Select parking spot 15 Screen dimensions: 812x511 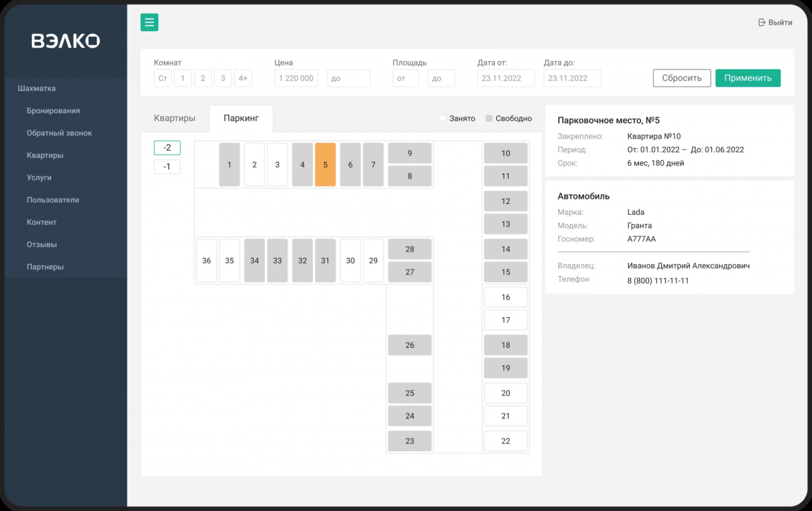click(506, 272)
